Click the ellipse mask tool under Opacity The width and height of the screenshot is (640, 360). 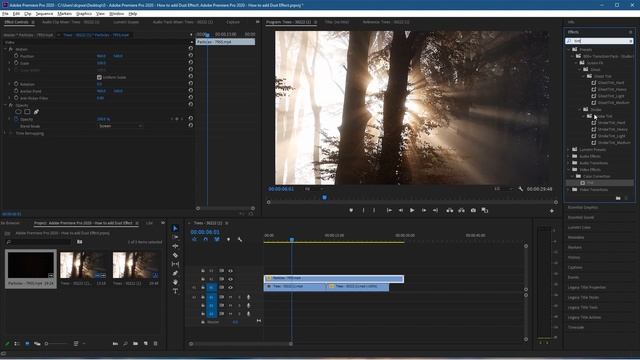(18, 111)
